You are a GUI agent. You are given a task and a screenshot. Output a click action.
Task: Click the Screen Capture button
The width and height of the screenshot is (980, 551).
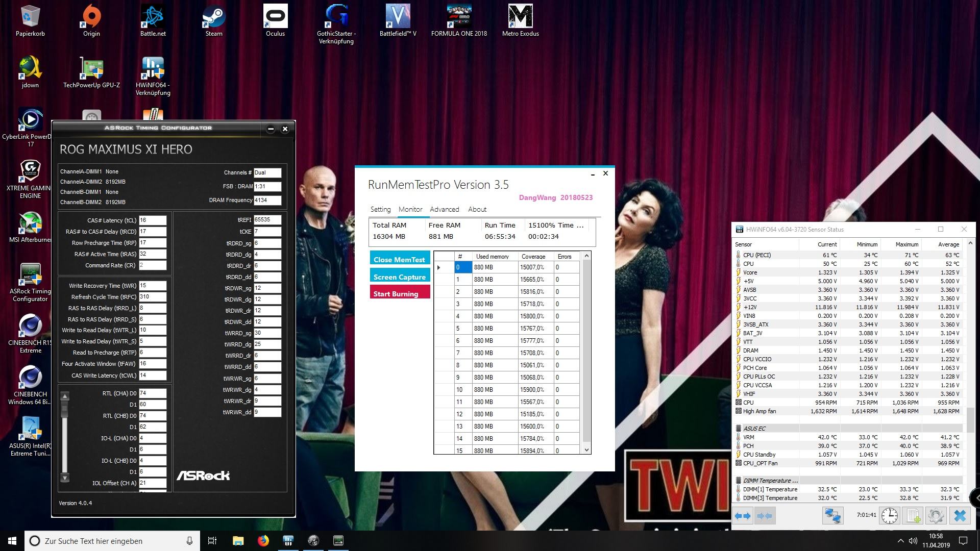coord(400,275)
